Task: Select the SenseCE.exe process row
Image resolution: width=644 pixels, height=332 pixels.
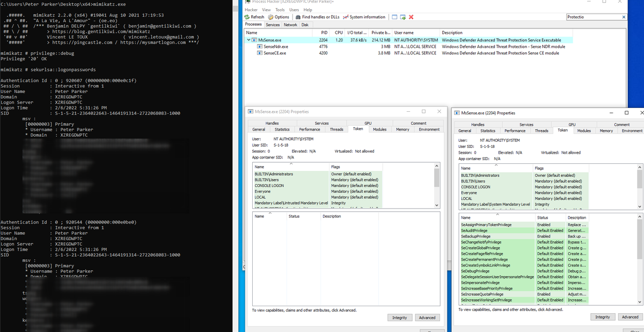Action: pyautogui.click(x=408, y=53)
